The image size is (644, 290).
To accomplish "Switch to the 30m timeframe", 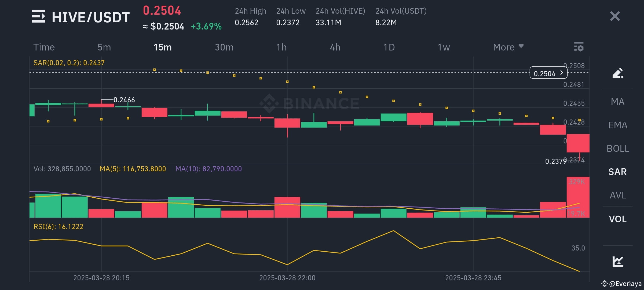I will (x=224, y=47).
